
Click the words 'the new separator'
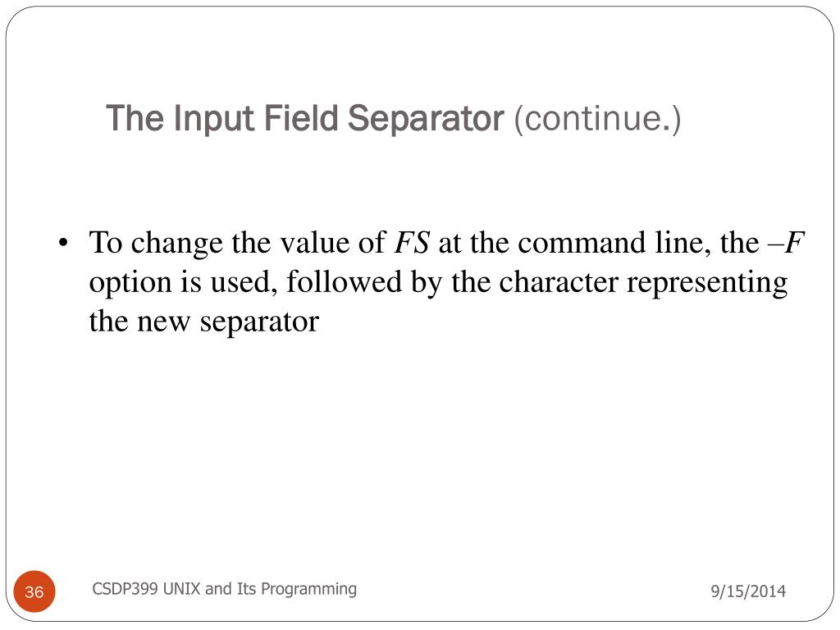click(x=203, y=322)
